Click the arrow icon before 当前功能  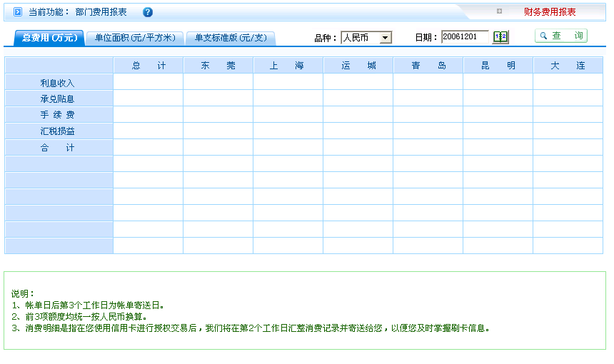pos(18,12)
